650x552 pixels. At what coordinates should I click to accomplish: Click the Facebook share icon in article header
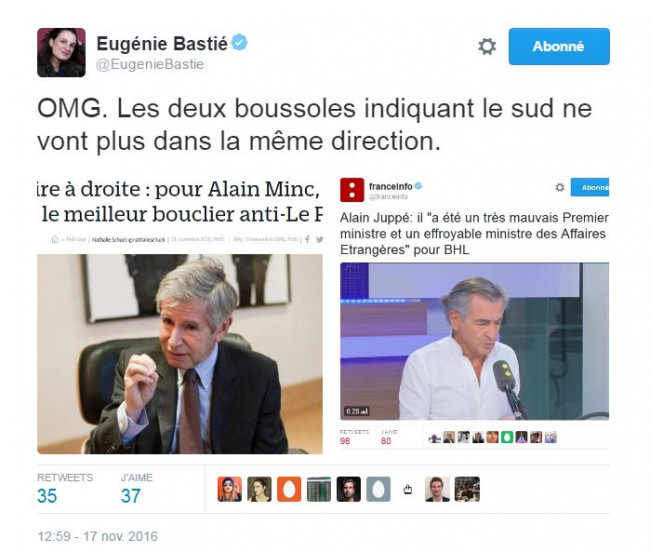[x=307, y=239]
